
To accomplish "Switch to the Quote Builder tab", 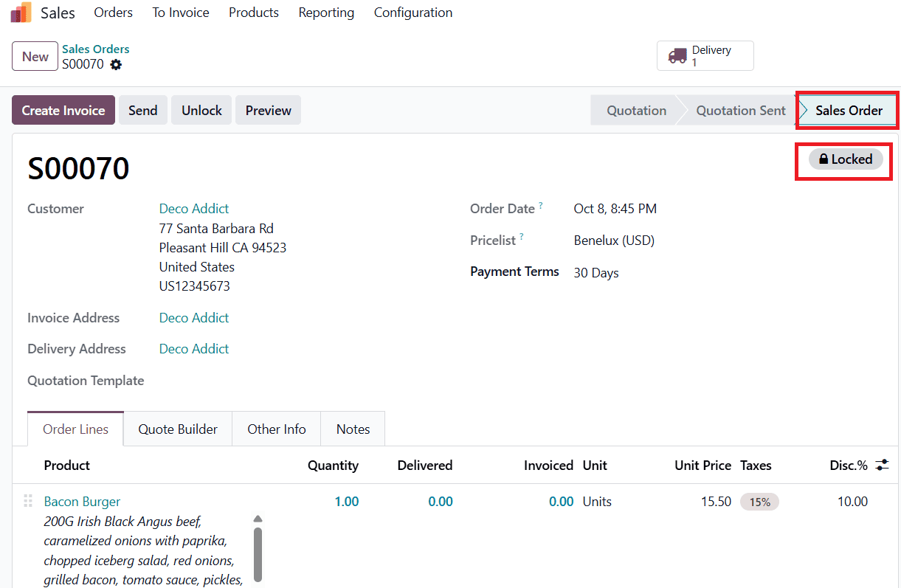I will 178,429.
